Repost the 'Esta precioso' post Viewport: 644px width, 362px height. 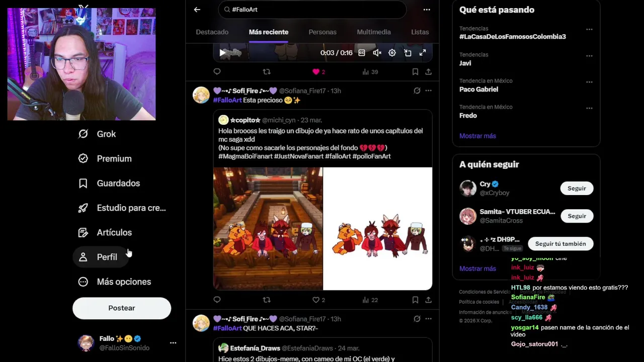pos(267,300)
